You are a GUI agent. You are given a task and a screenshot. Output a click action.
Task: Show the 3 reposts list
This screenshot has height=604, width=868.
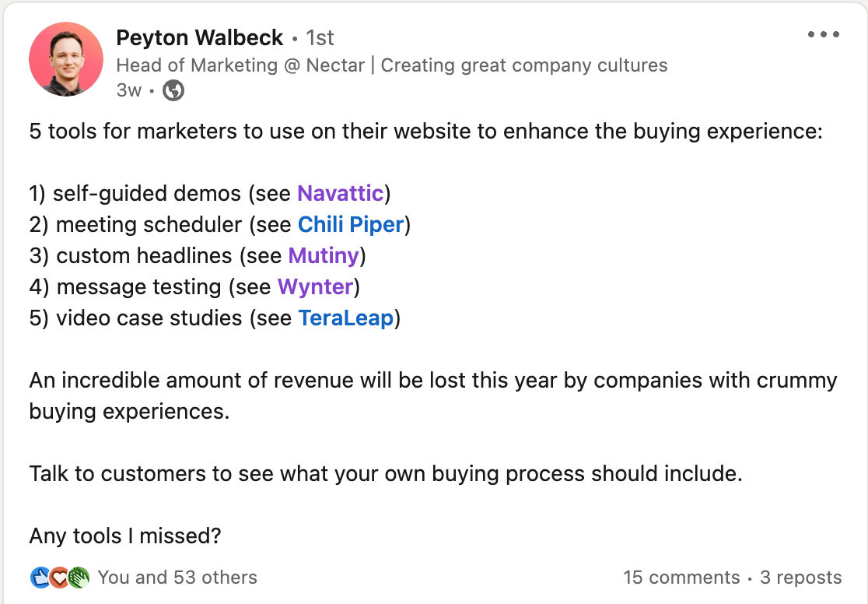pos(800,578)
